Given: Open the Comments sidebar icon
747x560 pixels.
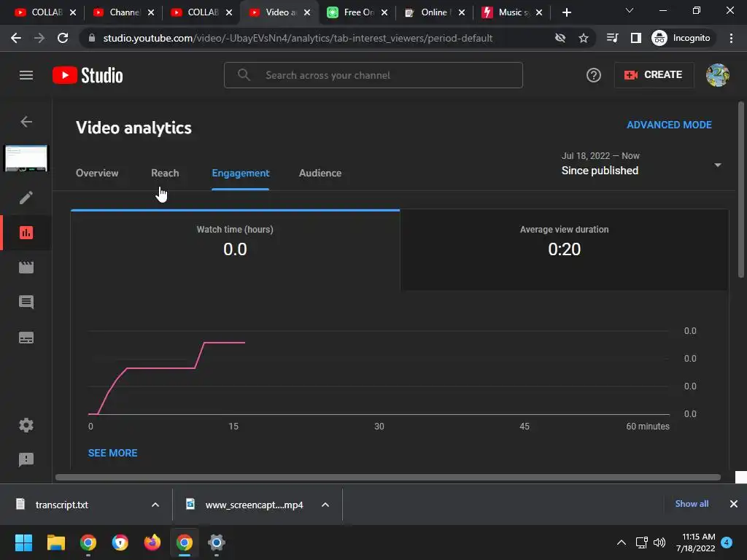Looking at the screenshot, I should [26, 303].
